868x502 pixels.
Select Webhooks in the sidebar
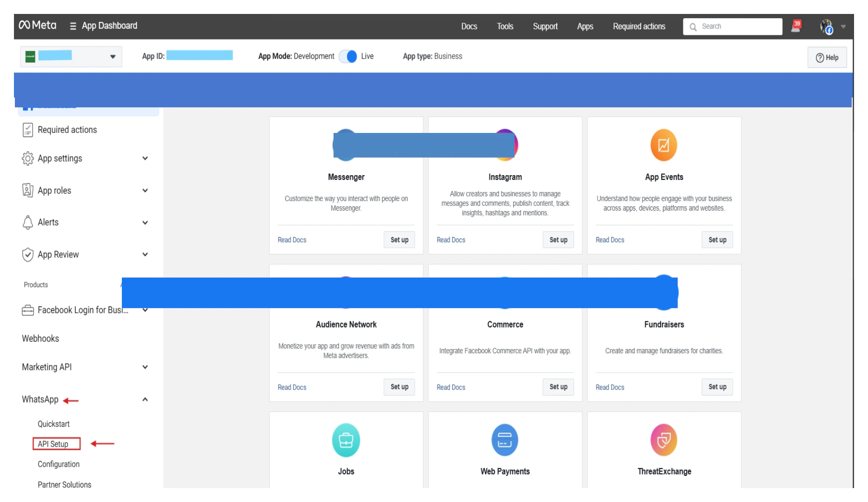point(40,338)
